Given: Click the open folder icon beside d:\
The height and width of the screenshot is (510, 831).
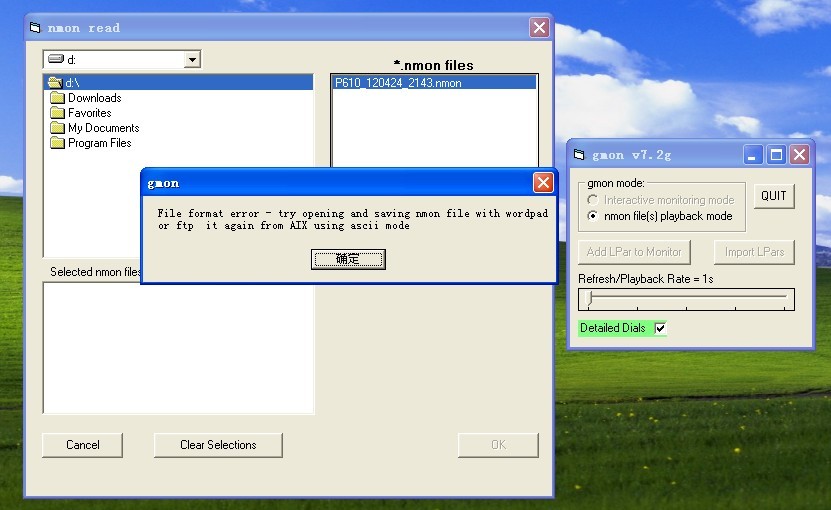Looking at the screenshot, I should [x=55, y=83].
